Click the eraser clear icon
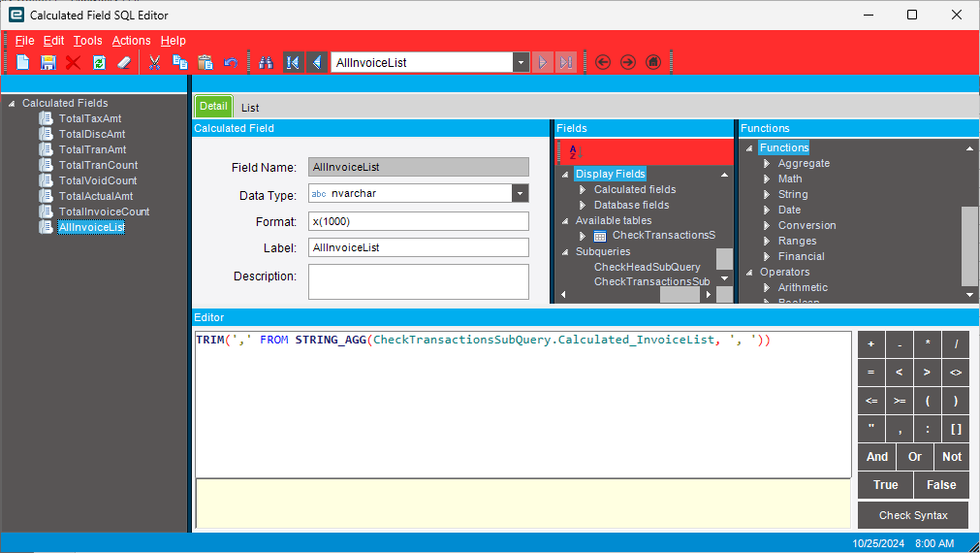This screenshot has height=553, width=980. (x=124, y=62)
